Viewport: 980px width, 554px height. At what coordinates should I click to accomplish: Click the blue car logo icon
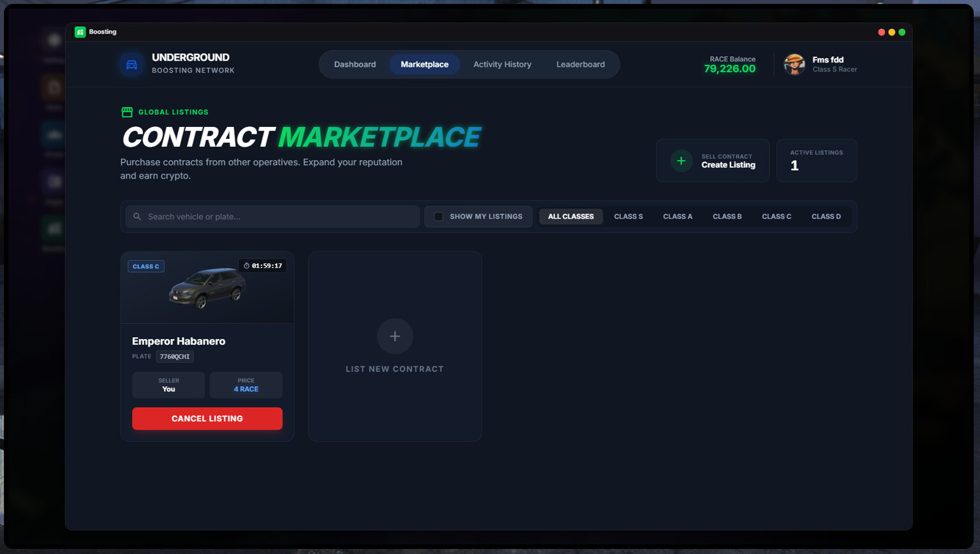[131, 64]
